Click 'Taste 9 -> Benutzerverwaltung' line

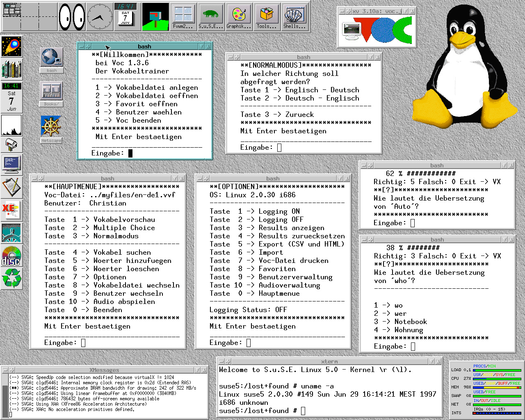coord(271,277)
